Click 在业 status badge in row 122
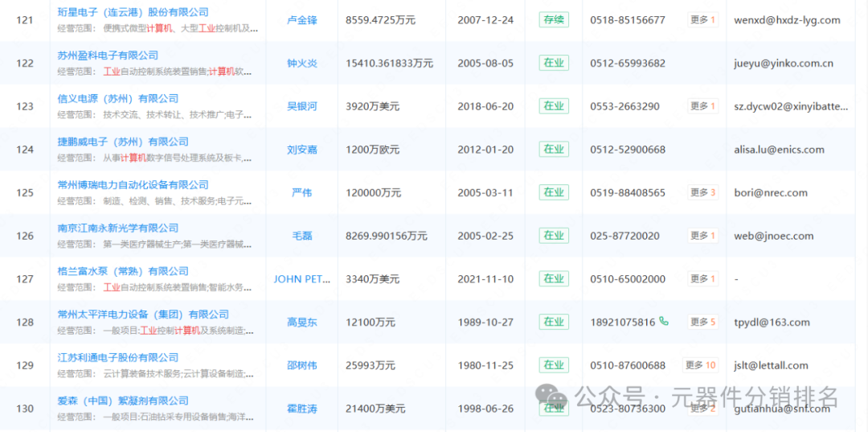This screenshot has height=432, width=868. click(554, 63)
